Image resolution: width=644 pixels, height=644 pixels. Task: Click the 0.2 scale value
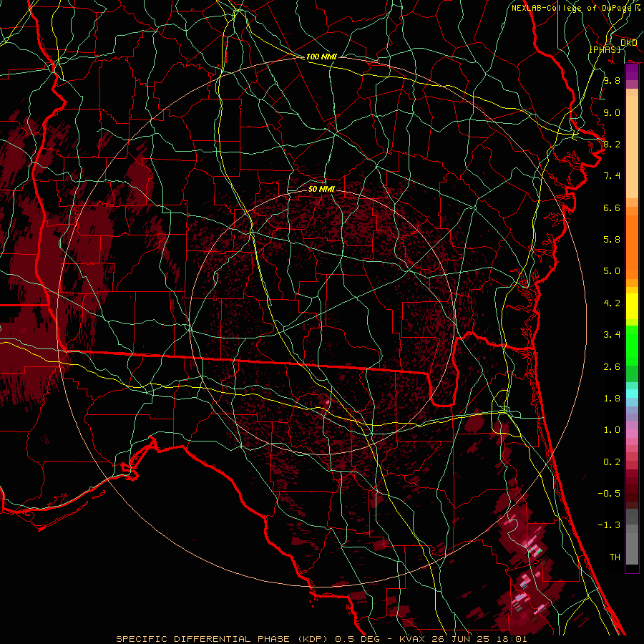(x=612, y=462)
